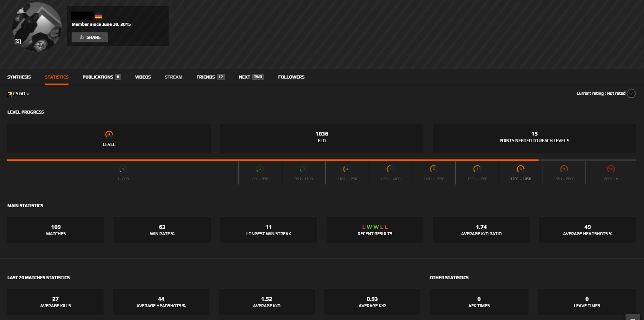
Task: Click the Longest Win Streak card
Action: click(269, 230)
